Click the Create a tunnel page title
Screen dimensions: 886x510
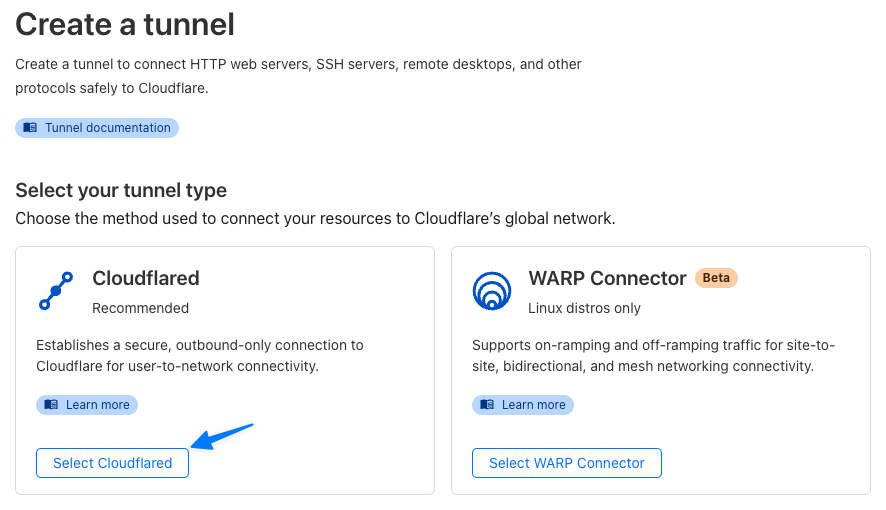click(x=125, y=24)
